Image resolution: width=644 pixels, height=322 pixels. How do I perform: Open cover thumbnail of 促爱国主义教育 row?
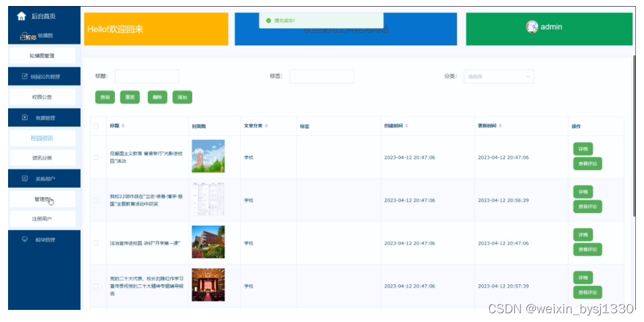(208, 156)
